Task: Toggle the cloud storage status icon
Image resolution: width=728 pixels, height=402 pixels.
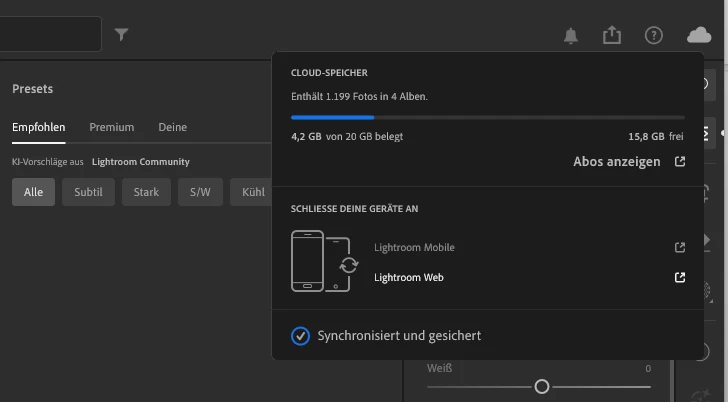Action: tap(699, 35)
